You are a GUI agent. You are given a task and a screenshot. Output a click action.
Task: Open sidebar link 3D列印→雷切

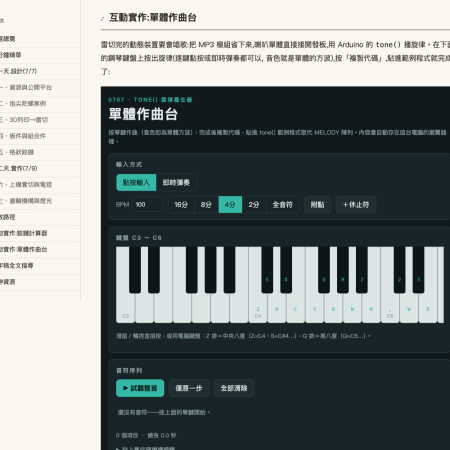pyautogui.click(x=39, y=120)
